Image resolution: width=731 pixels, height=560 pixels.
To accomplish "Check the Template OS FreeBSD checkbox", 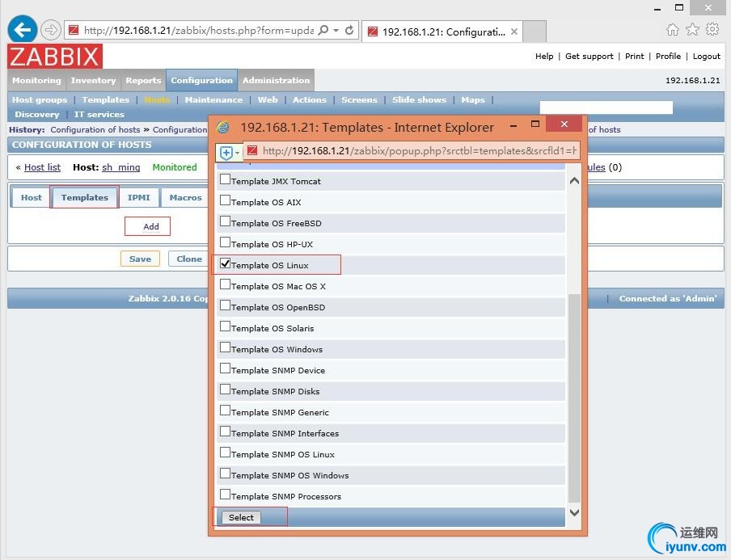I will click(x=225, y=221).
